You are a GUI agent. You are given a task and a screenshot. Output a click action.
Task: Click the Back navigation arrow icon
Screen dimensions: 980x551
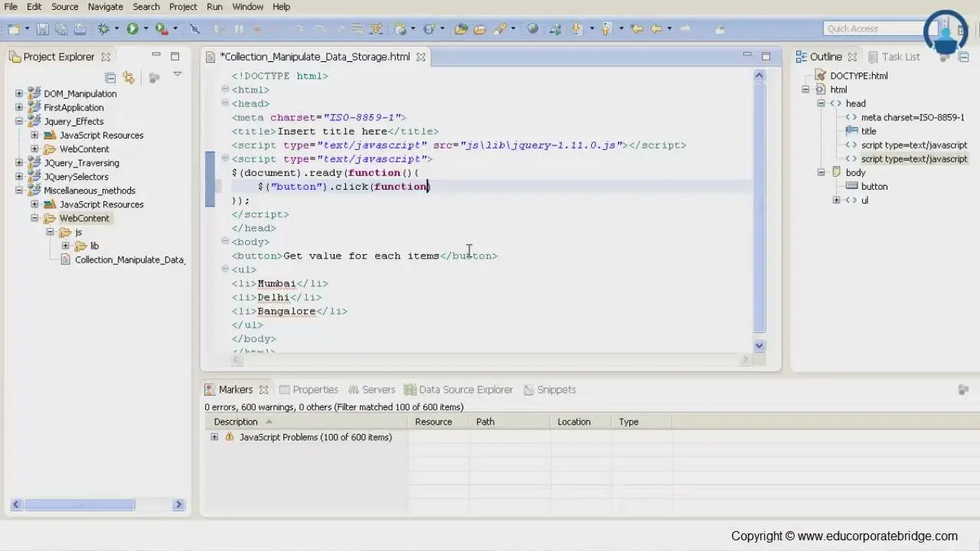tap(656, 29)
